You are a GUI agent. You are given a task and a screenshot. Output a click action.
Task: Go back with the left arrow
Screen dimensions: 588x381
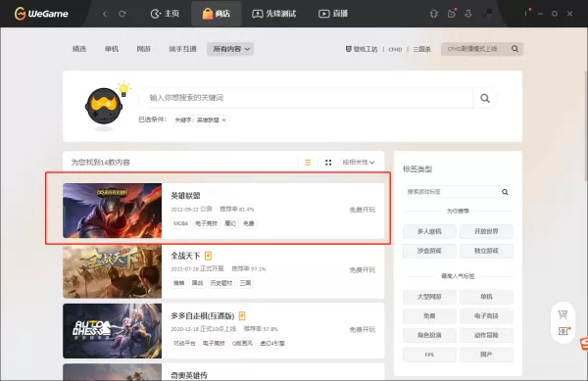coord(105,14)
